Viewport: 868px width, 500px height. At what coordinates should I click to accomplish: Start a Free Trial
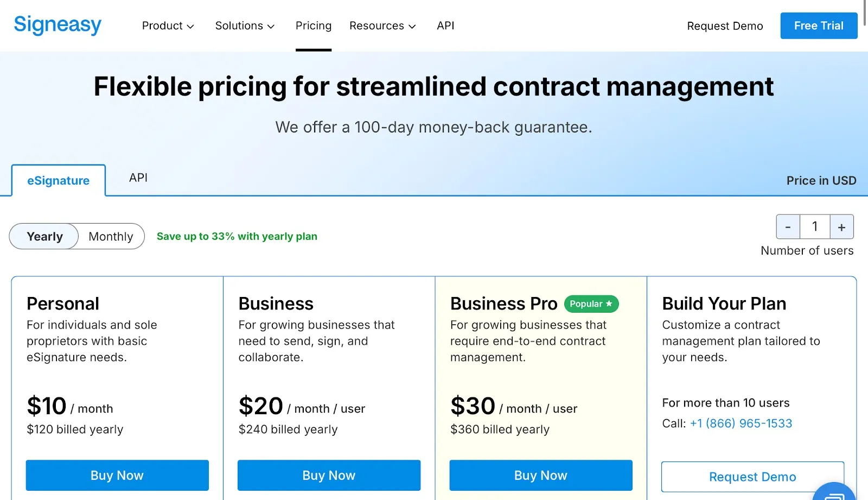[x=818, y=26]
